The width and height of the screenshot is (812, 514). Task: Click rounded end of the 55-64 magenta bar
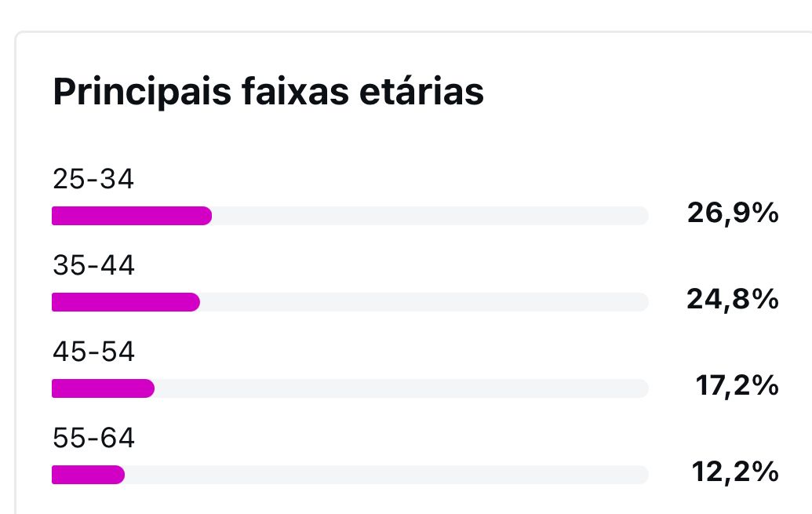(119, 475)
